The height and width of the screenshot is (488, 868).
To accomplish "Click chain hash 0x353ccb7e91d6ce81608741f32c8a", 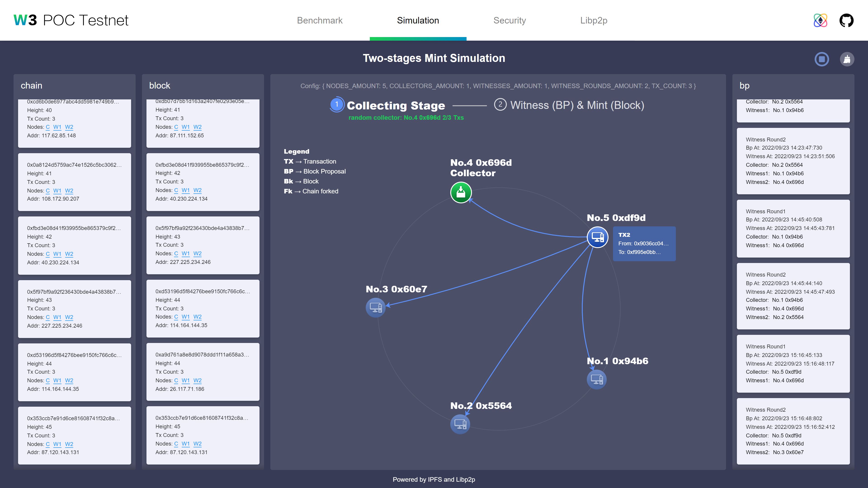I will tap(73, 419).
